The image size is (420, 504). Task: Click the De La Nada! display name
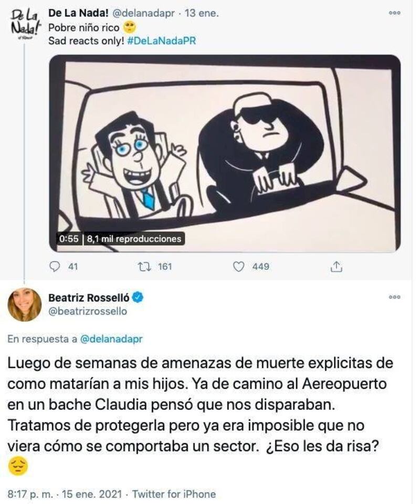[78, 14]
